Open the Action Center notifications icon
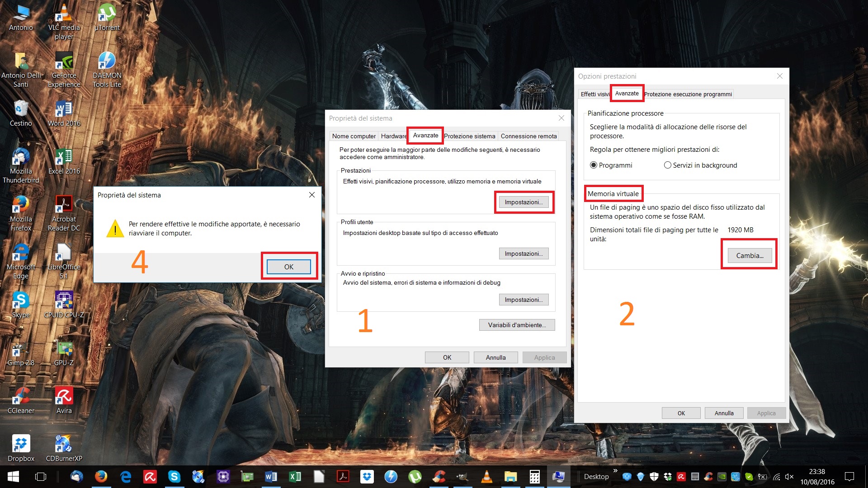 [849, 477]
